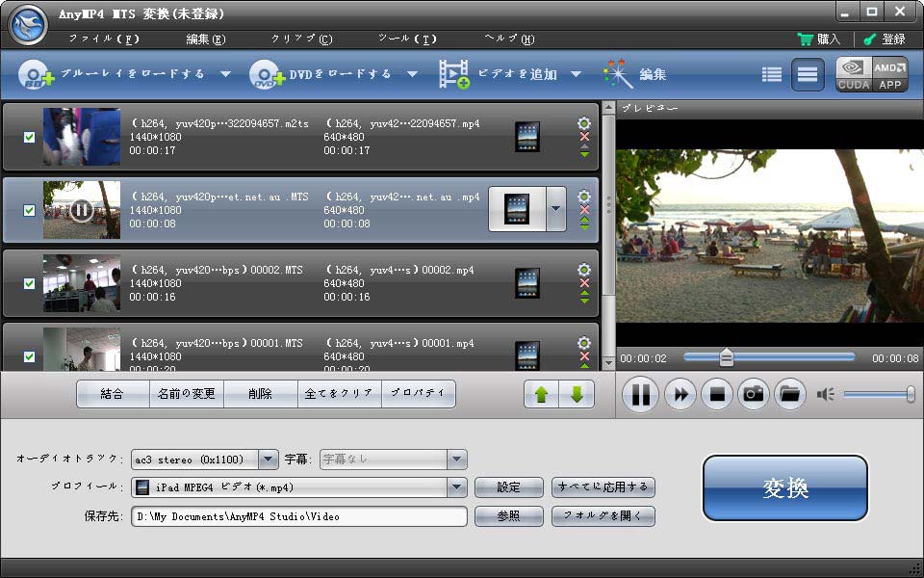This screenshot has height=578, width=924.
Task: Click the プロパティ button
Action: [419, 394]
